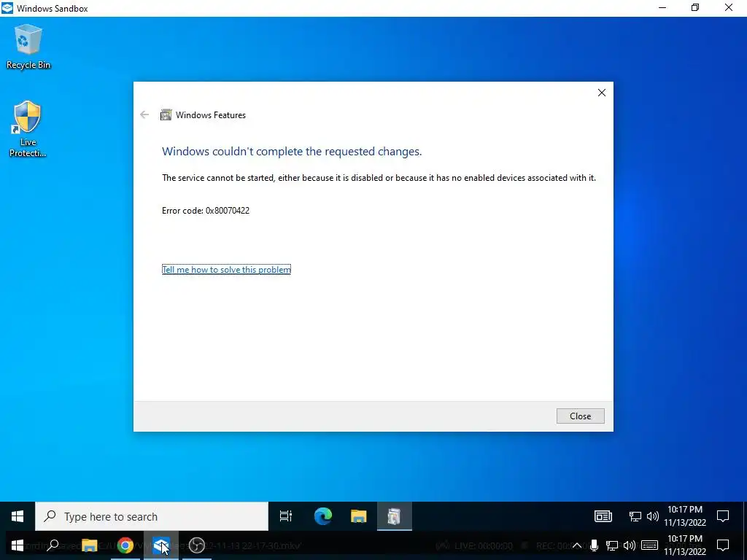The height and width of the screenshot is (560, 747).
Task: Open sandbox notification center
Action: point(723,516)
